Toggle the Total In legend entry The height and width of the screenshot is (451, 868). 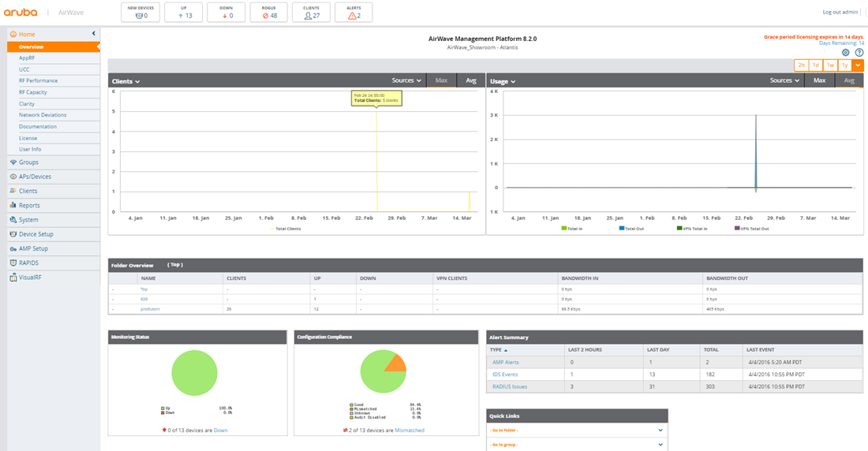click(572, 229)
